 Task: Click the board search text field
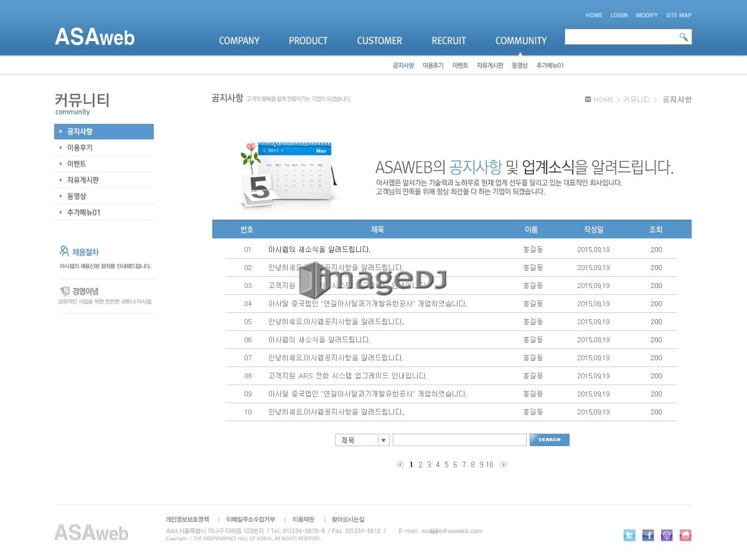click(459, 440)
